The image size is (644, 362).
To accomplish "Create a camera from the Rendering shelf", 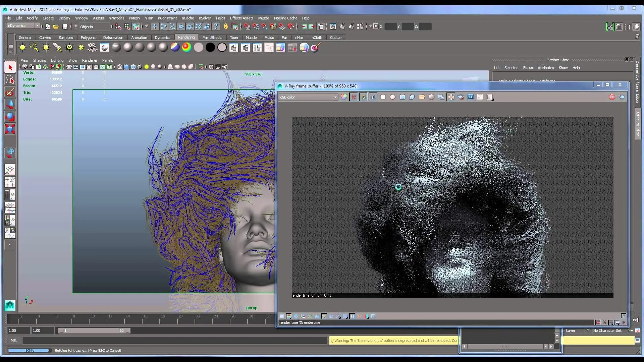I will [x=93, y=48].
